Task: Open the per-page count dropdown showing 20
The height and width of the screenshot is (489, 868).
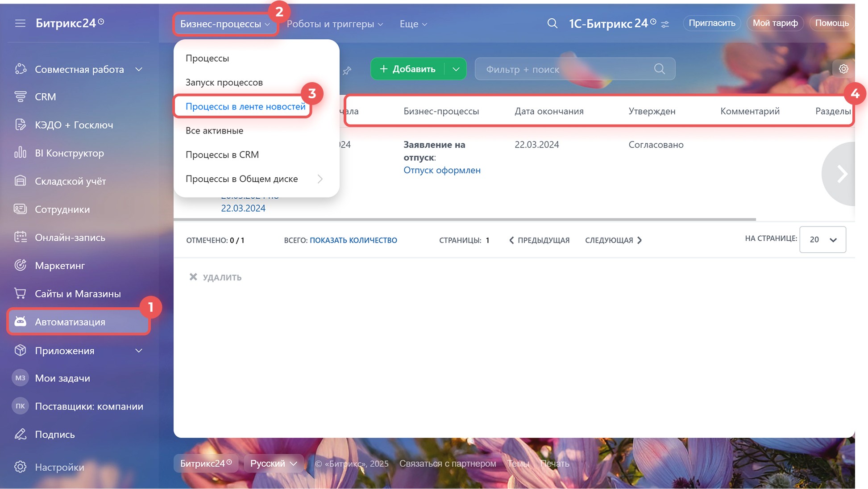Action: tap(822, 240)
